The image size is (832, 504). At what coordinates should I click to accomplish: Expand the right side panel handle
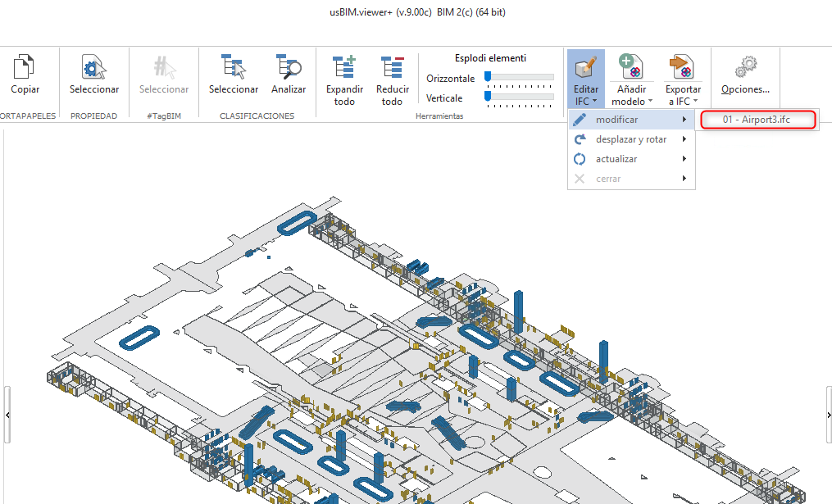[829, 415]
